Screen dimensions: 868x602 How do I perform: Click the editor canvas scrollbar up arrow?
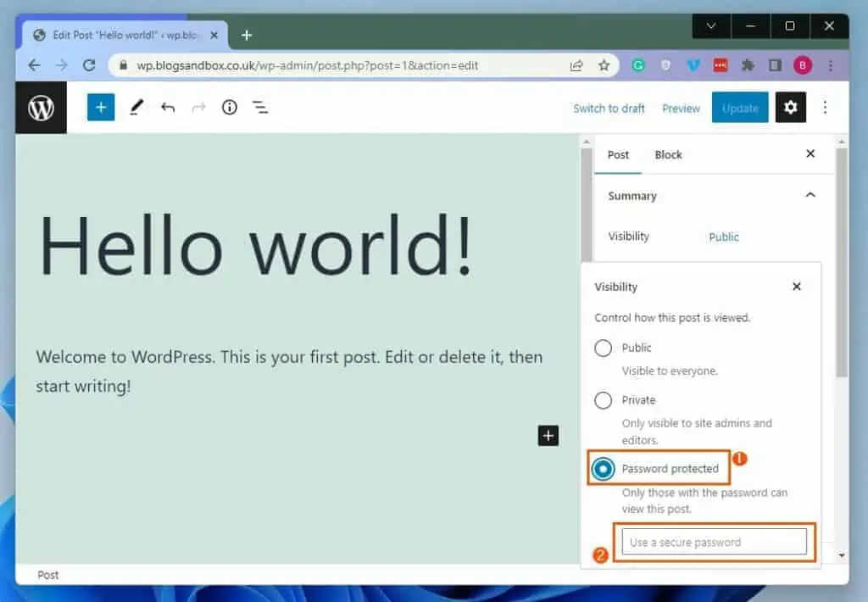587,142
